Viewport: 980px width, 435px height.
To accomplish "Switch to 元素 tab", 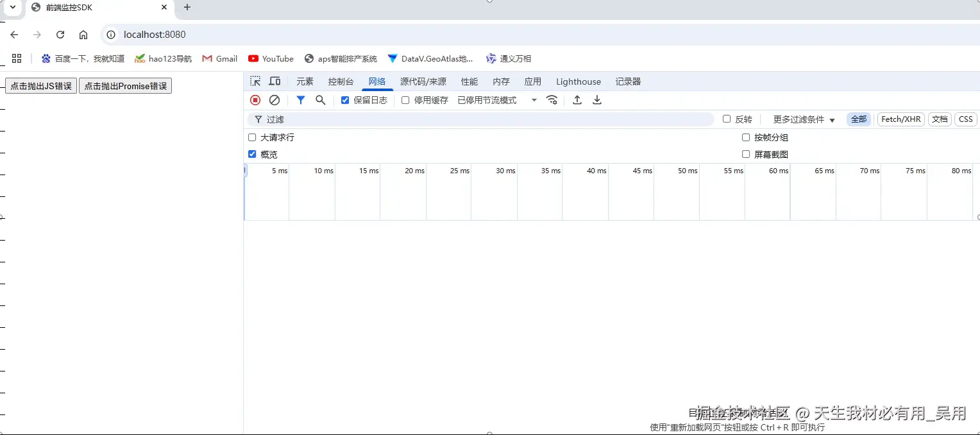I will pyautogui.click(x=305, y=81).
